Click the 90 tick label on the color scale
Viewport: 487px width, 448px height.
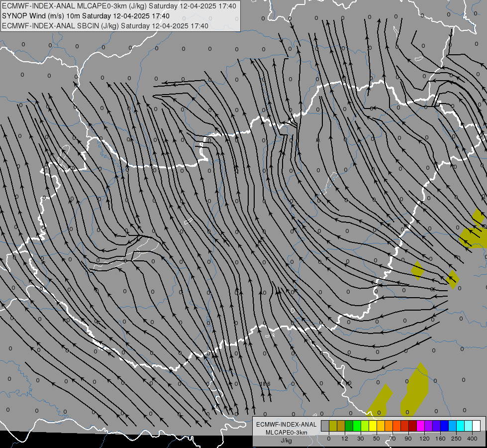coord(408,439)
